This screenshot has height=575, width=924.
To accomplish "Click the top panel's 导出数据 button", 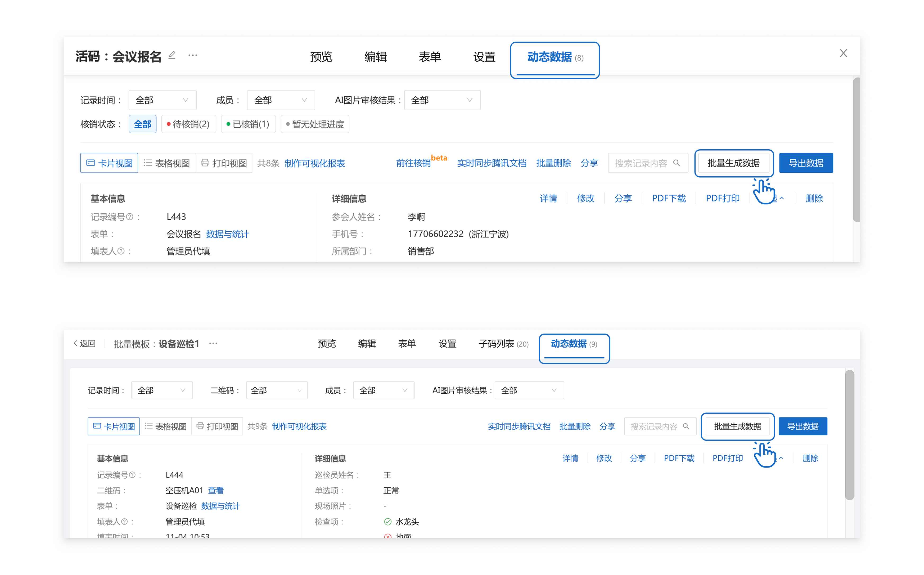I will (x=806, y=163).
